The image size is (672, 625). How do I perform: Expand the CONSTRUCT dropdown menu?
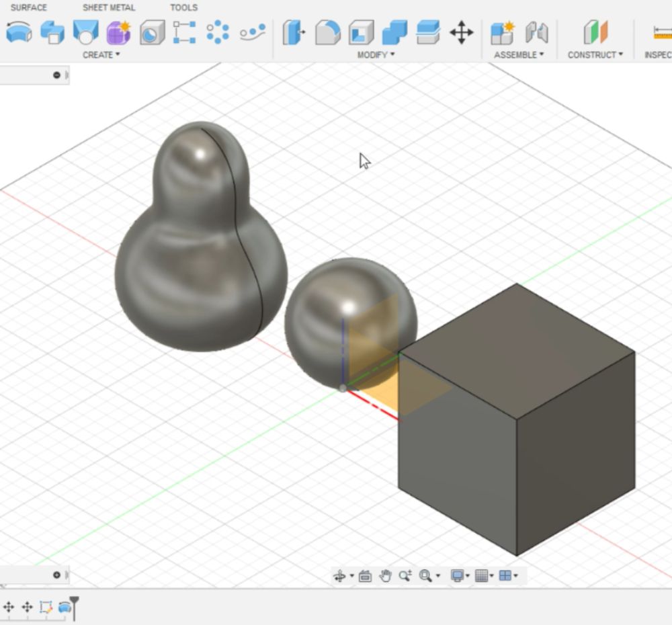595,54
